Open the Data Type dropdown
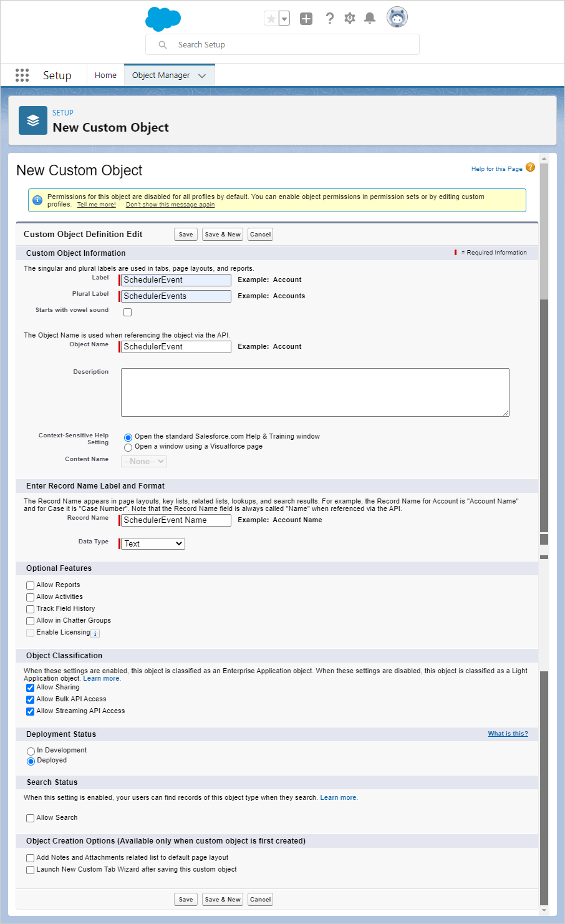This screenshot has width=565, height=924. coord(153,544)
